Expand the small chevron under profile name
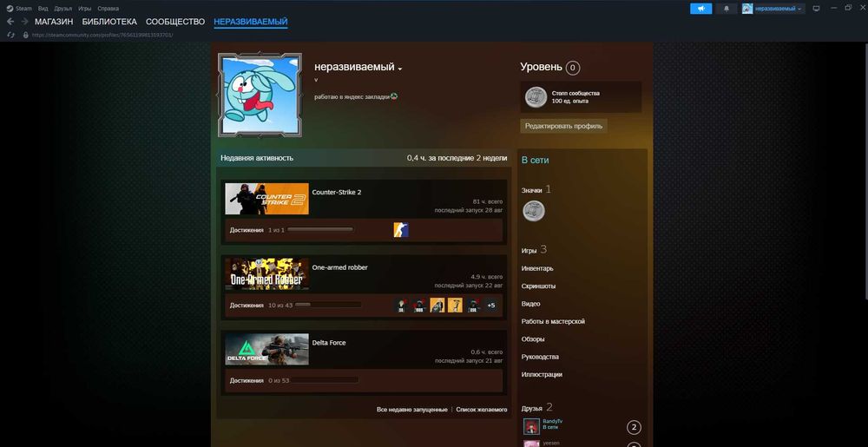This screenshot has width=868, height=447. point(316,80)
